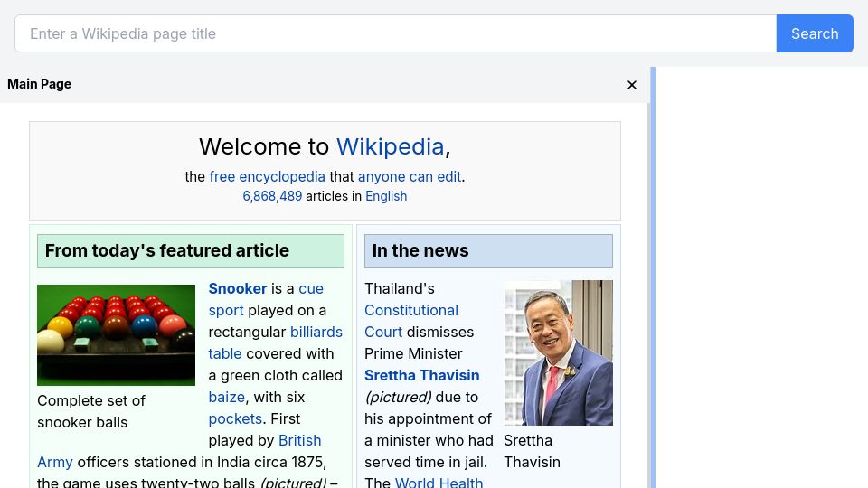View the snooker balls image
The width and height of the screenshot is (868, 488).
pyautogui.click(x=117, y=335)
